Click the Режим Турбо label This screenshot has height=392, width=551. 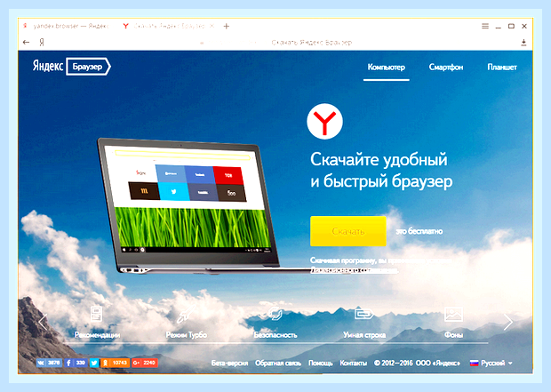click(187, 335)
